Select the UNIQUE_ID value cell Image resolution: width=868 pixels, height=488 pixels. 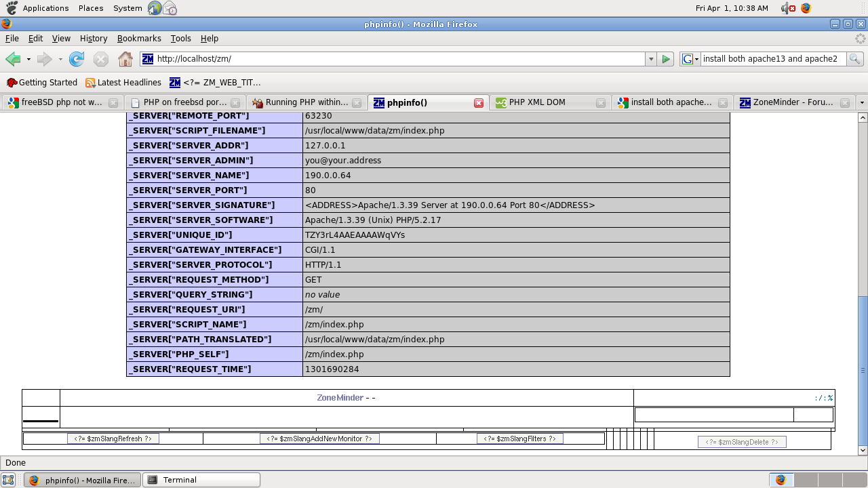(x=516, y=235)
